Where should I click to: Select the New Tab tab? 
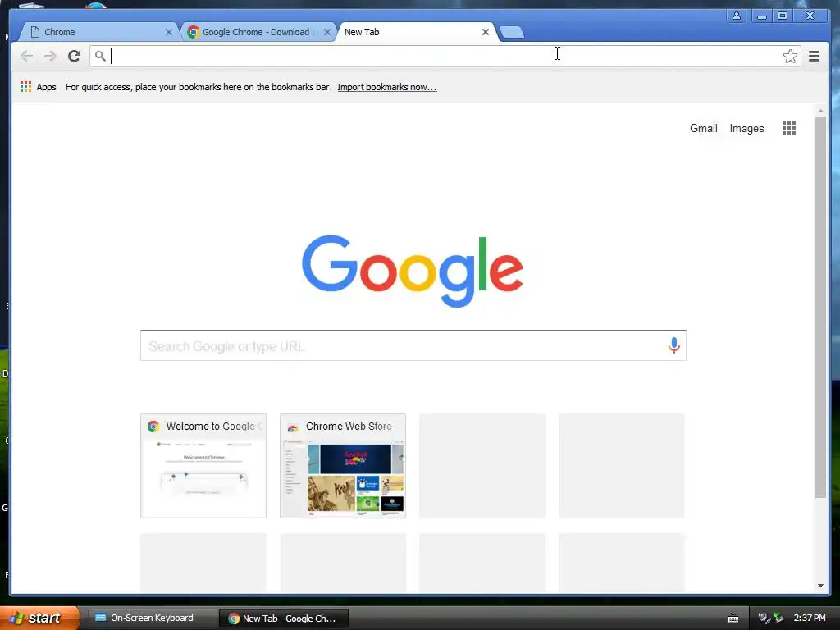coord(418,32)
